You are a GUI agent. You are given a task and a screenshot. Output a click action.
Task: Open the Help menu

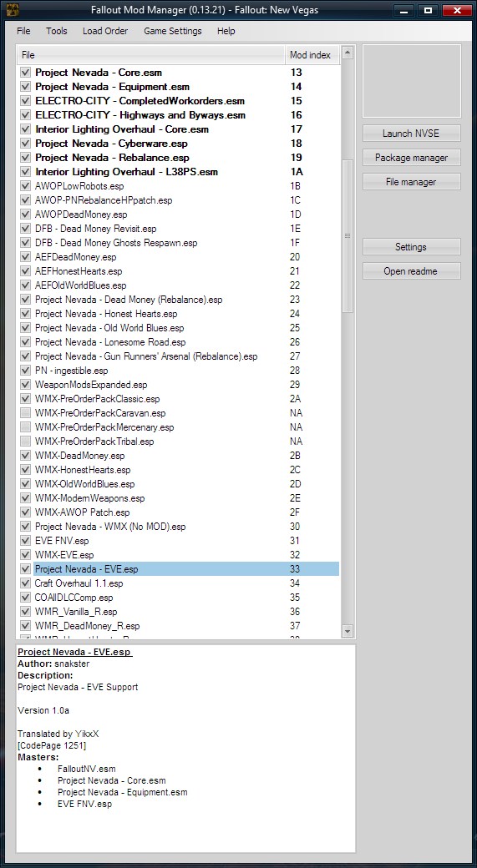pos(226,31)
